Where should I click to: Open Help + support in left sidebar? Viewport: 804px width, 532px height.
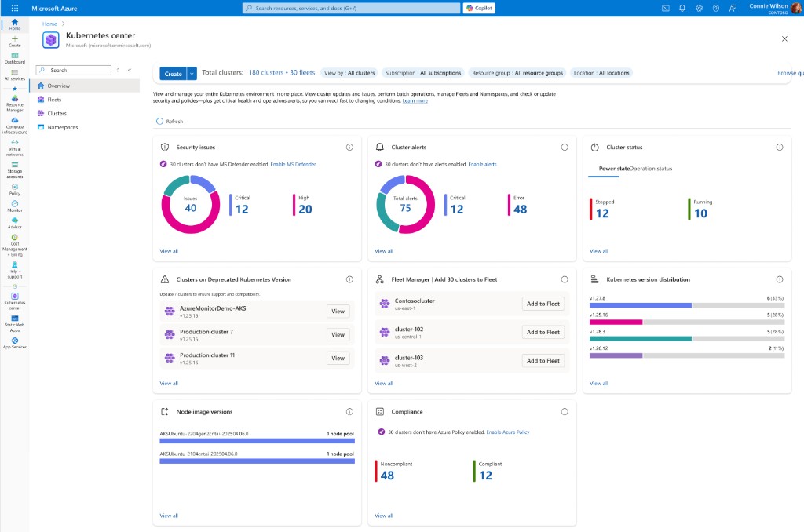(15, 270)
